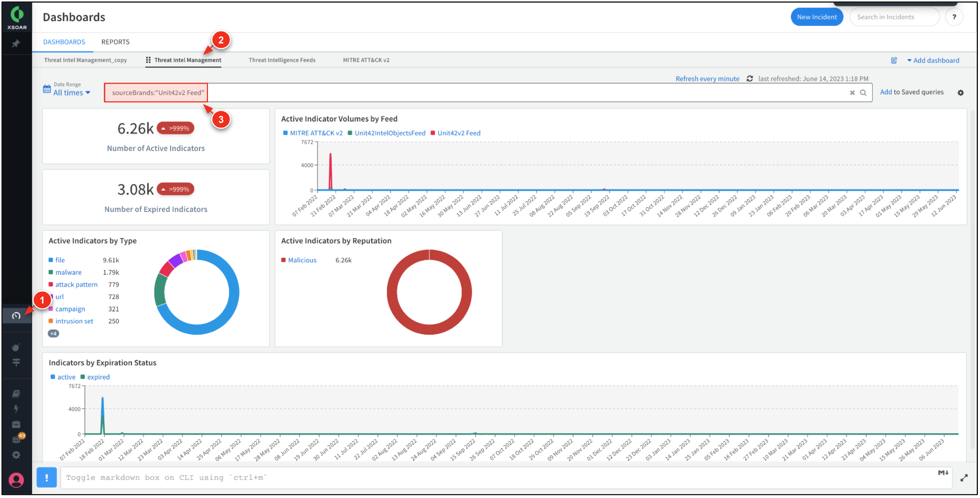
Task: Toggle Unit42IntelObjectsFeed legend series
Action: click(386, 133)
